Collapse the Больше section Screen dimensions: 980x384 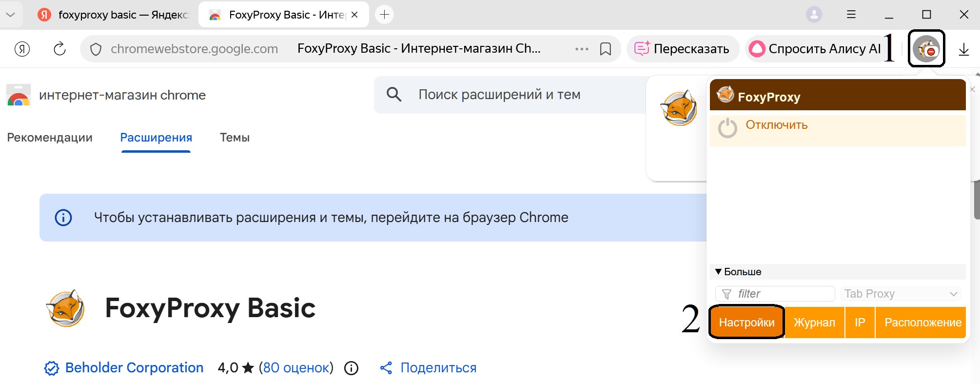[738, 272]
